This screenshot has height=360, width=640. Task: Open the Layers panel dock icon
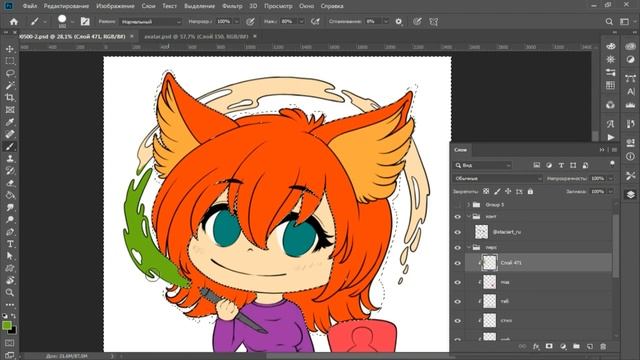631,195
